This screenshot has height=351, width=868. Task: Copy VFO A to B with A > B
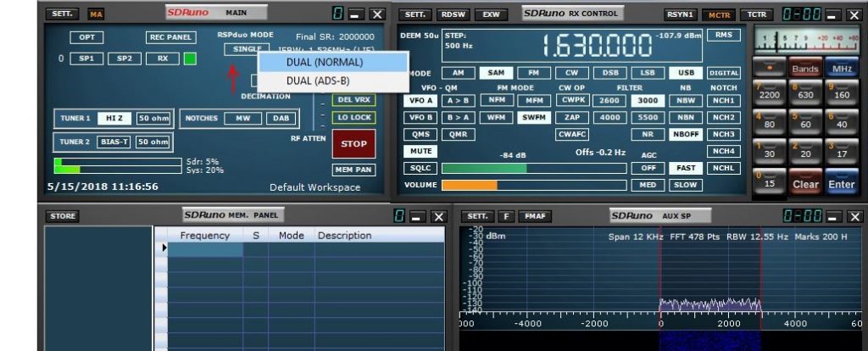click(x=458, y=100)
